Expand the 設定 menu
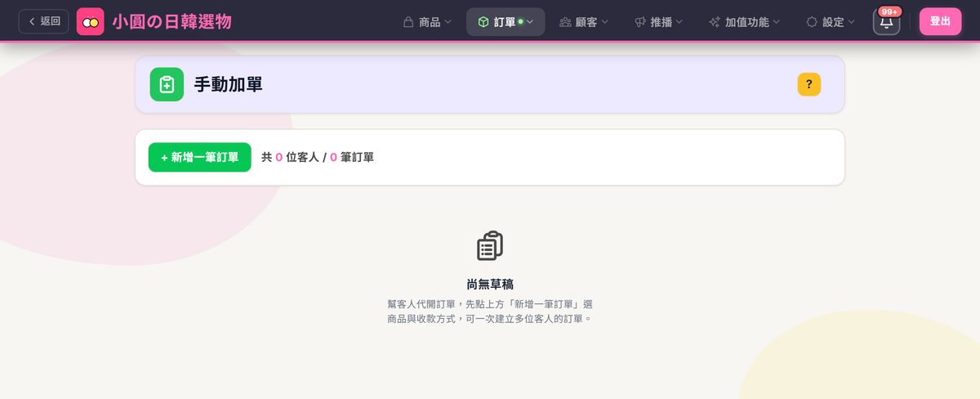This screenshot has height=399, width=980. point(831,22)
